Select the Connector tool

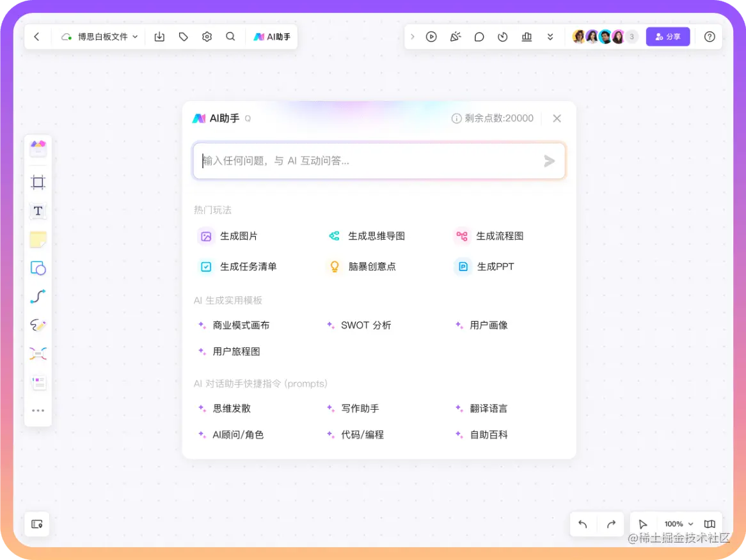pyautogui.click(x=38, y=297)
